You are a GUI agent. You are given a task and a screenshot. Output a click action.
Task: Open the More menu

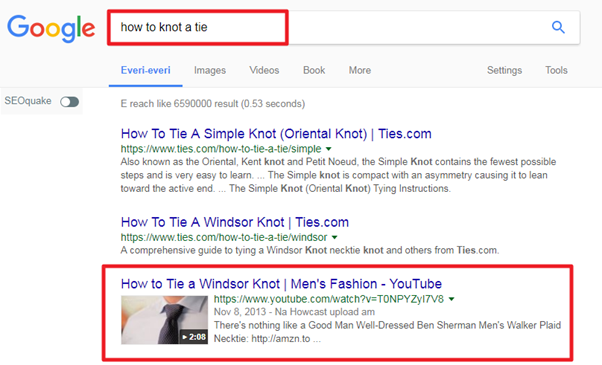(x=360, y=70)
